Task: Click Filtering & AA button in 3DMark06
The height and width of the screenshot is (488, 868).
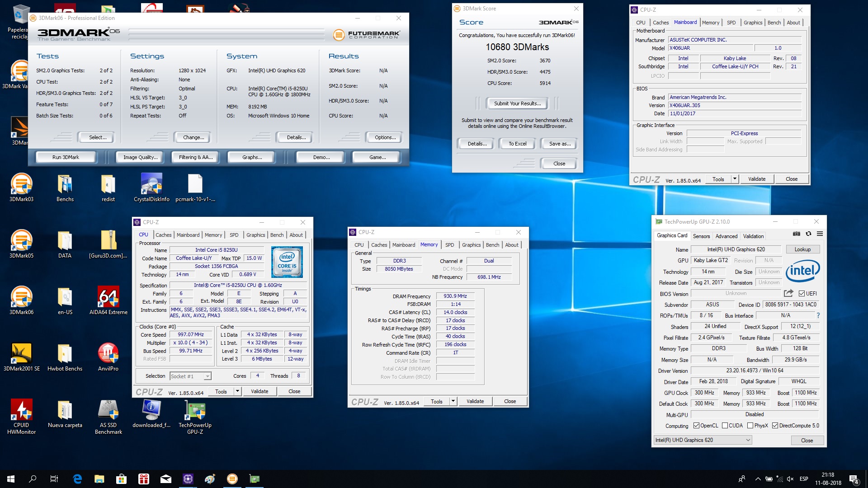Action: coord(195,157)
